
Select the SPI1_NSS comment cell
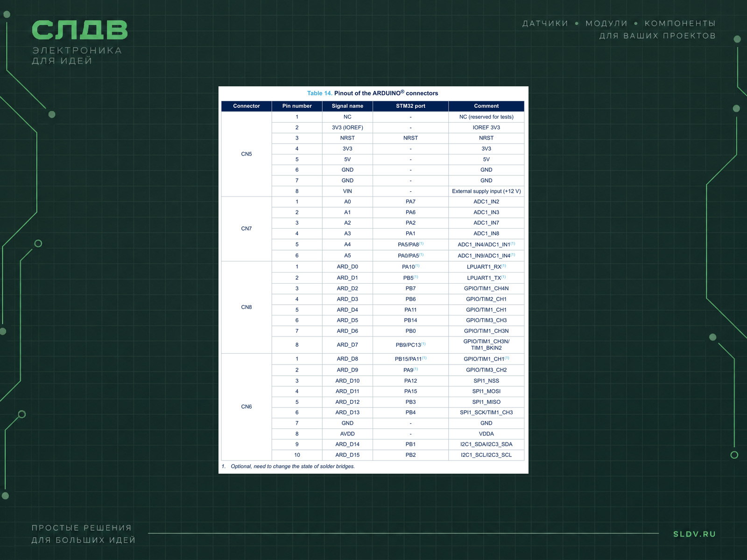[486, 381]
